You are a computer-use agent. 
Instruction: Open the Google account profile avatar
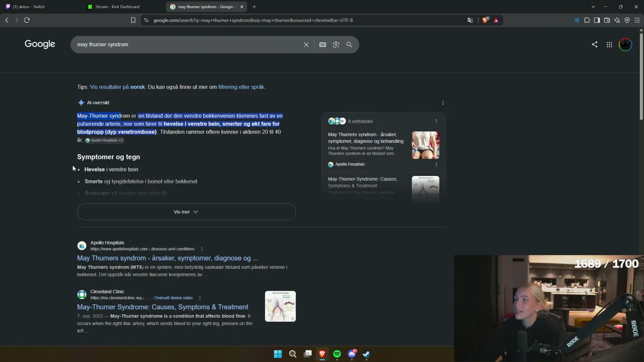(625, 44)
